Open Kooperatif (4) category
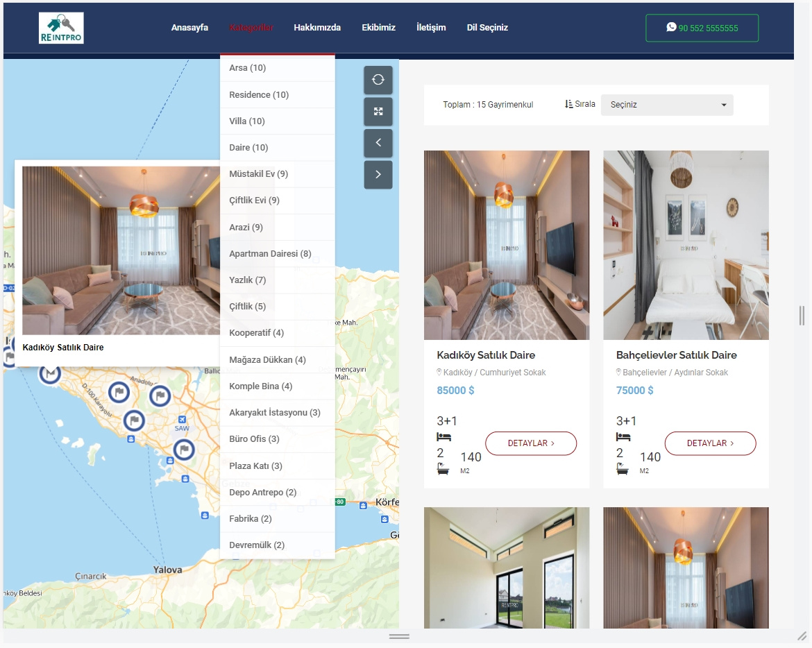812x648 pixels. [278, 333]
